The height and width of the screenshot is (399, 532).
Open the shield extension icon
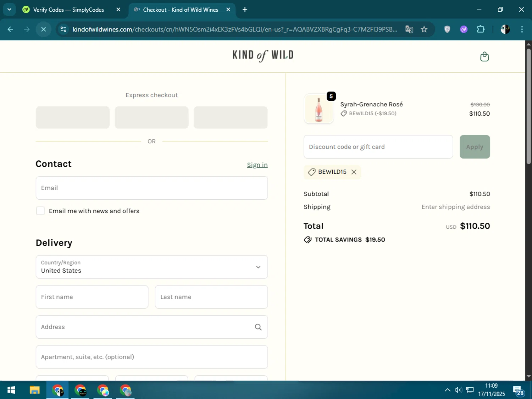tap(447, 29)
